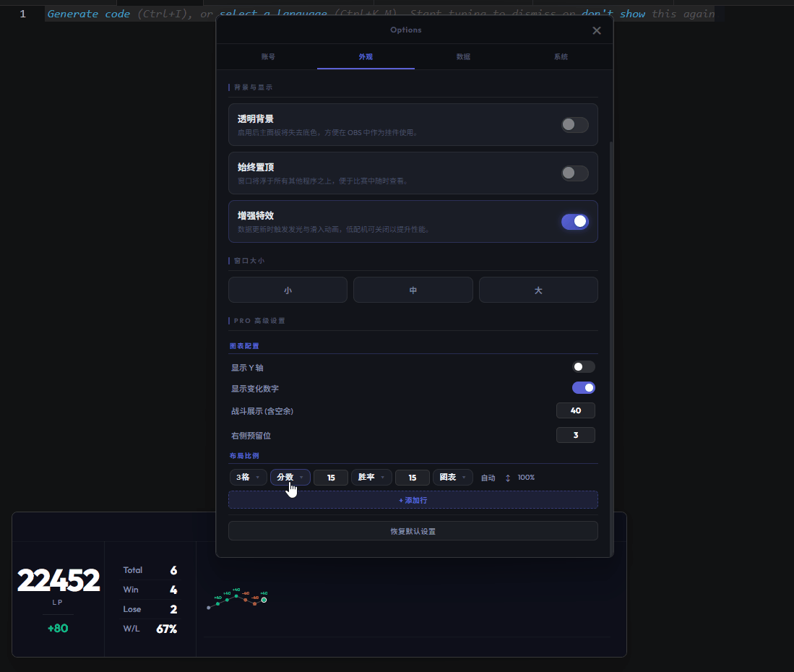Open the 分数 column dropdown

coord(290,477)
